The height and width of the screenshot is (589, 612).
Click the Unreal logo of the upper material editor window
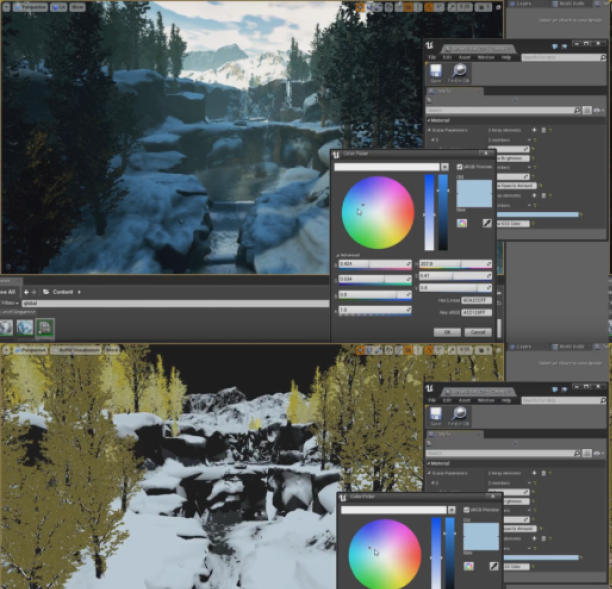coord(429,46)
